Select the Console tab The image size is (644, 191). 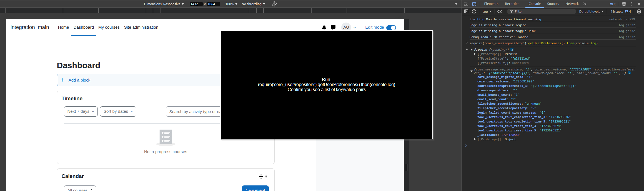pos(535,4)
